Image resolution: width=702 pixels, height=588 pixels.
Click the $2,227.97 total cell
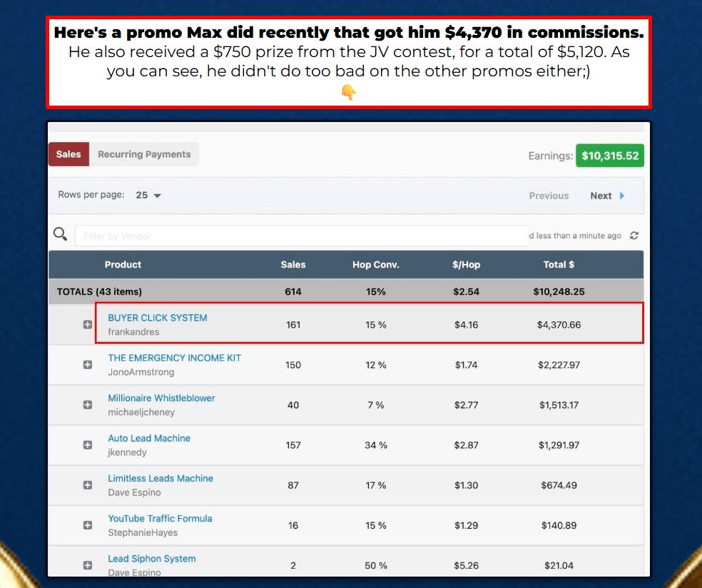pyautogui.click(x=559, y=365)
